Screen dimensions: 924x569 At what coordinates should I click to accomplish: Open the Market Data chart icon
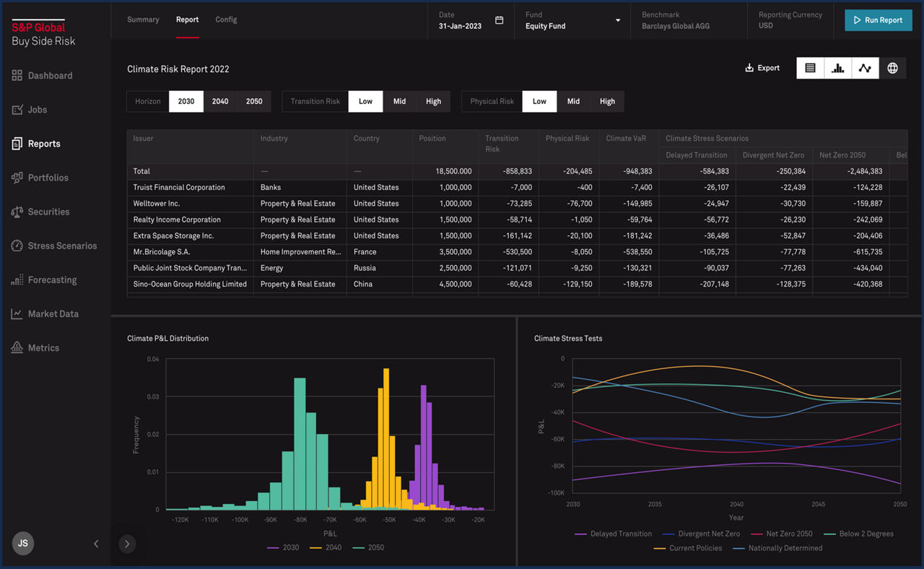click(17, 314)
